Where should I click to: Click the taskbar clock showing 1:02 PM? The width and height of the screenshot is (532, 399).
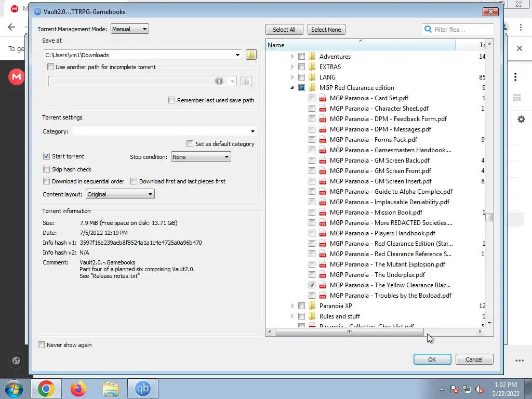click(x=506, y=389)
